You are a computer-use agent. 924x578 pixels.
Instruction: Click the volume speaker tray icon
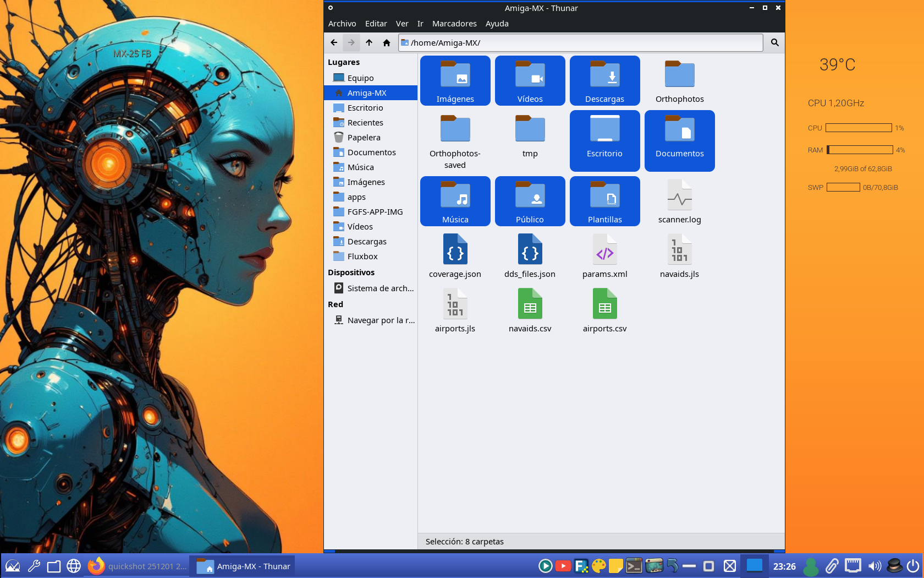coord(875,566)
